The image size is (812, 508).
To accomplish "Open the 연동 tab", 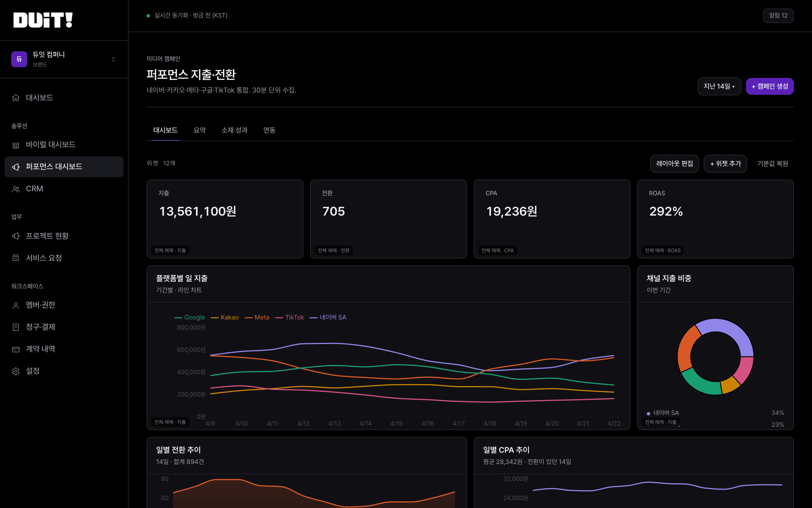I will click(x=270, y=130).
